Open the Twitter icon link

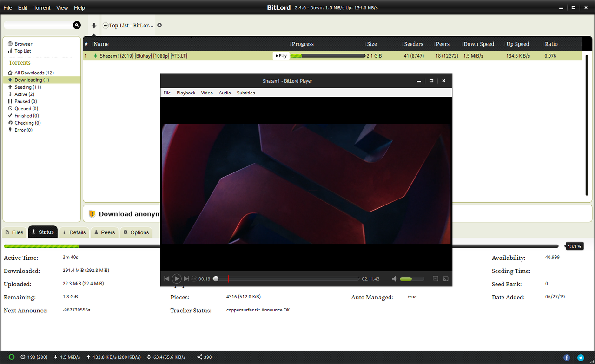[581, 357]
